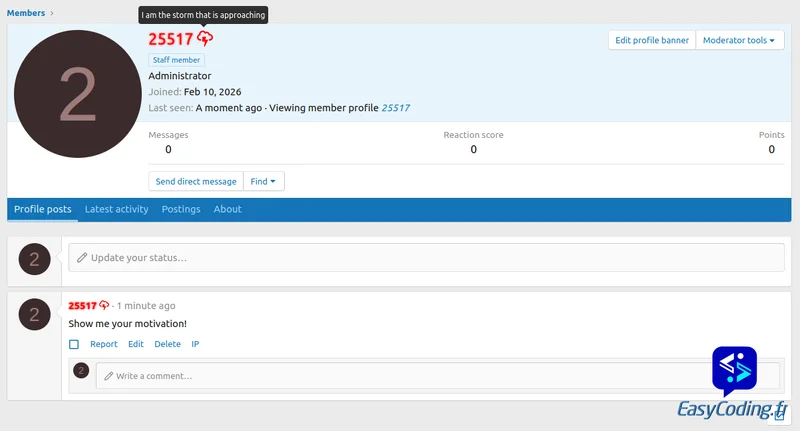Screen dimensions: 800x431
Task: Tick the checkbox under the profile post
Action: click(x=74, y=344)
